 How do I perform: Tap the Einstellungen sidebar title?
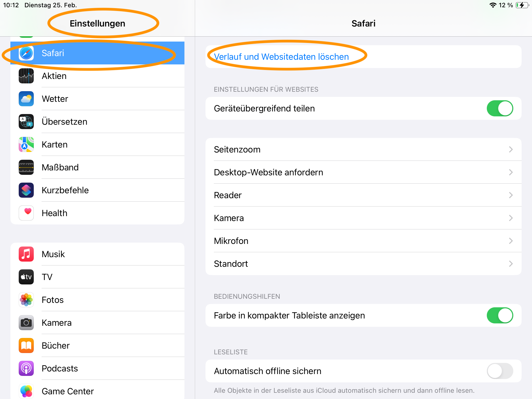[x=97, y=23]
